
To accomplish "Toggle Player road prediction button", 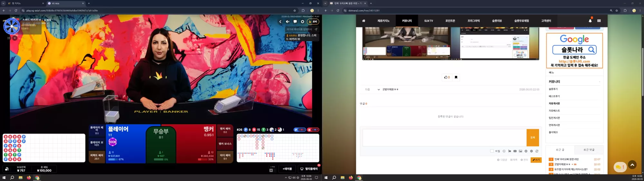I will 300,130.
